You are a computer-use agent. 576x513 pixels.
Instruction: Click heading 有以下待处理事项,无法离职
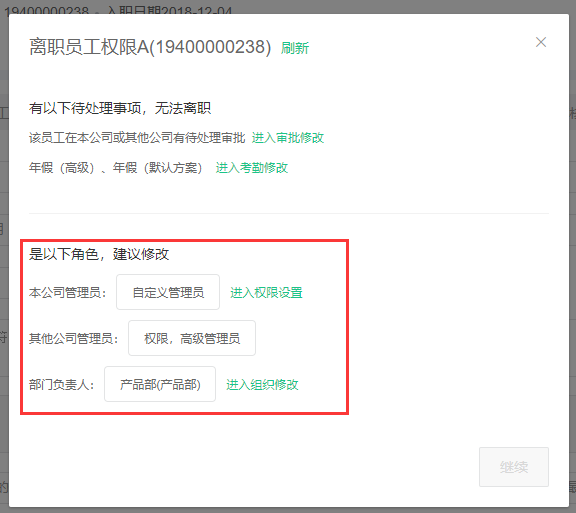[x=120, y=108]
